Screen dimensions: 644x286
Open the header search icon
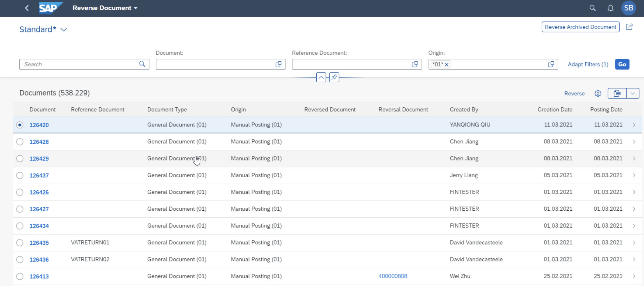[x=593, y=8]
